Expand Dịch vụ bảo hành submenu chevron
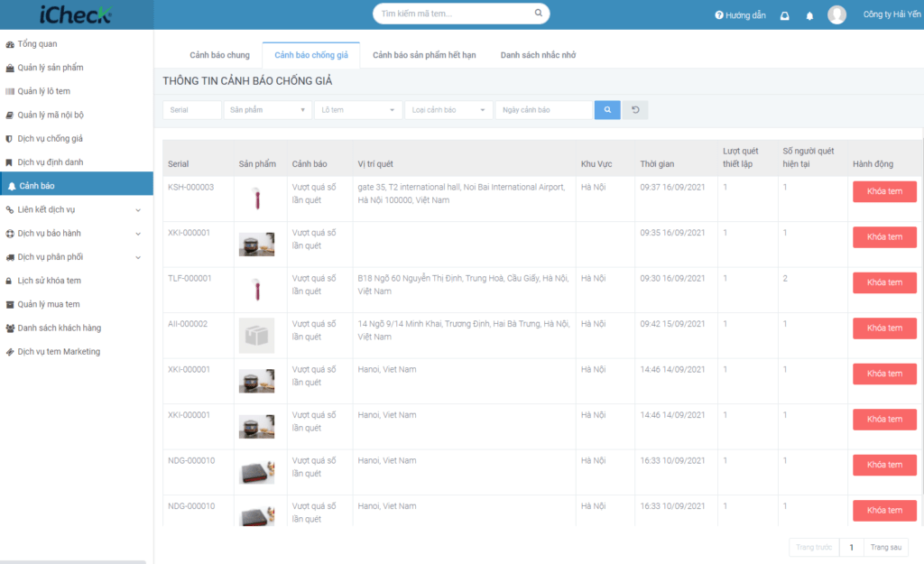The width and height of the screenshot is (924, 564). [138, 234]
